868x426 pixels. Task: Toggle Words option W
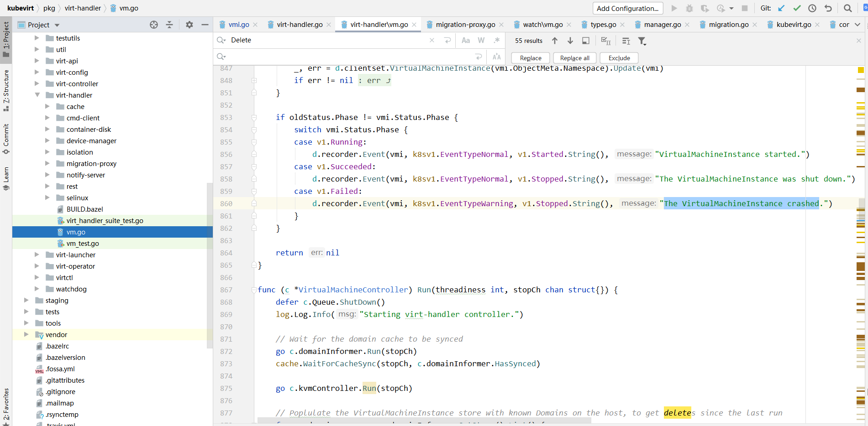[481, 40]
